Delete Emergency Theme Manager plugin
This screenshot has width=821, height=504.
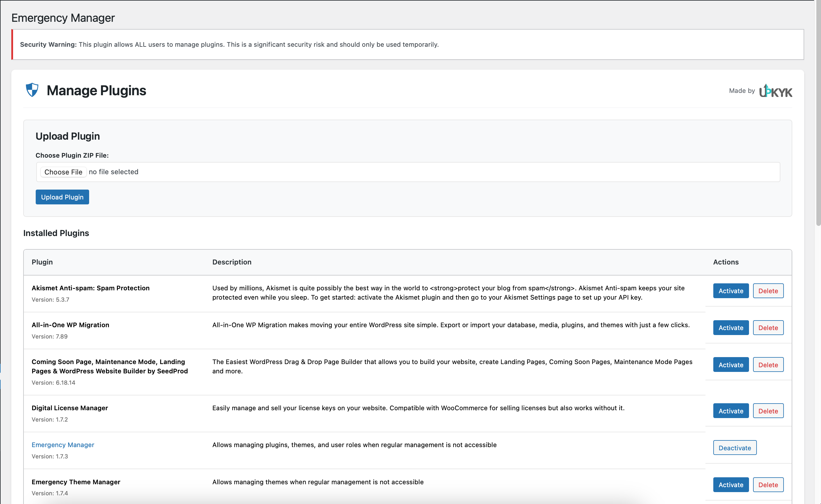point(768,485)
